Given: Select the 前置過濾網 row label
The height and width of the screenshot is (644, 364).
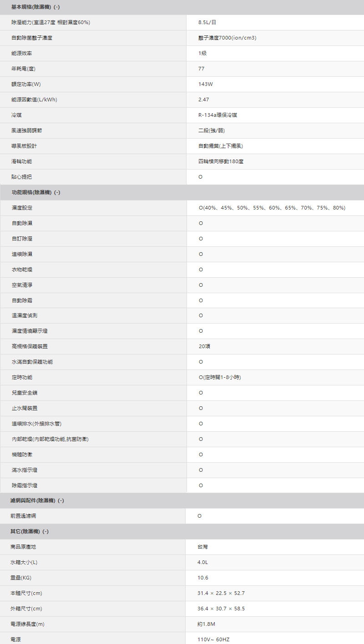Looking at the screenshot, I should (25, 516).
